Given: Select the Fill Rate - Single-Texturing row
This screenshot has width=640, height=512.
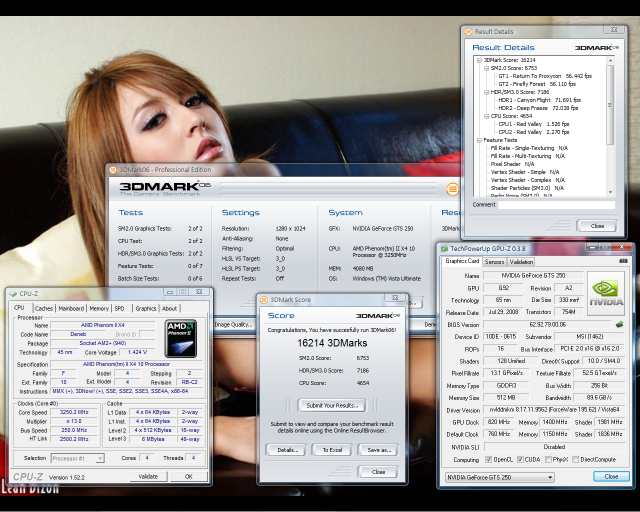Looking at the screenshot, I should coord(529,148).
